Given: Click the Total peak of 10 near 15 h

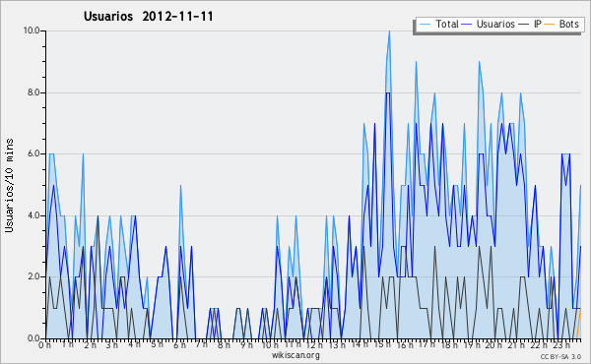Looking at the screenshot, I should tap(389, 31).
